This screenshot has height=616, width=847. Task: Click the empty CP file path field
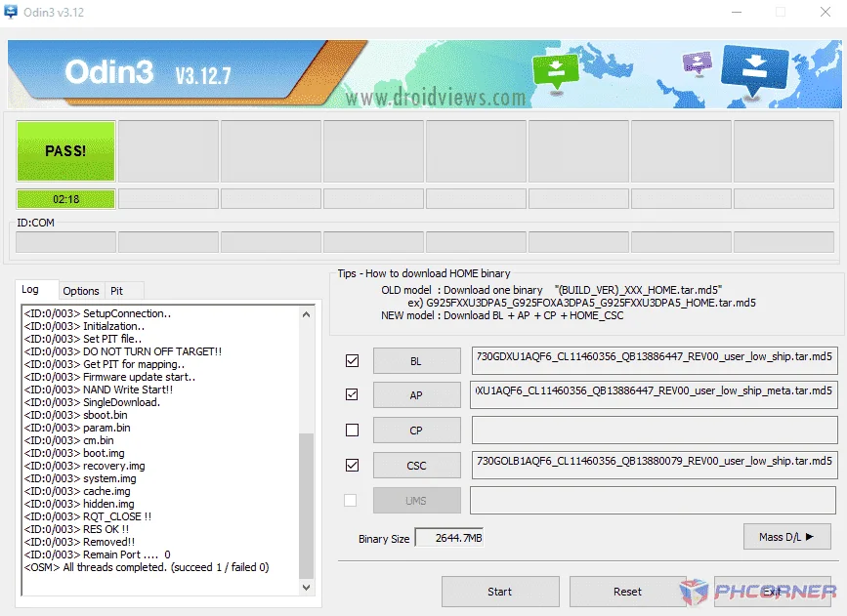click(x=655, y=431)
